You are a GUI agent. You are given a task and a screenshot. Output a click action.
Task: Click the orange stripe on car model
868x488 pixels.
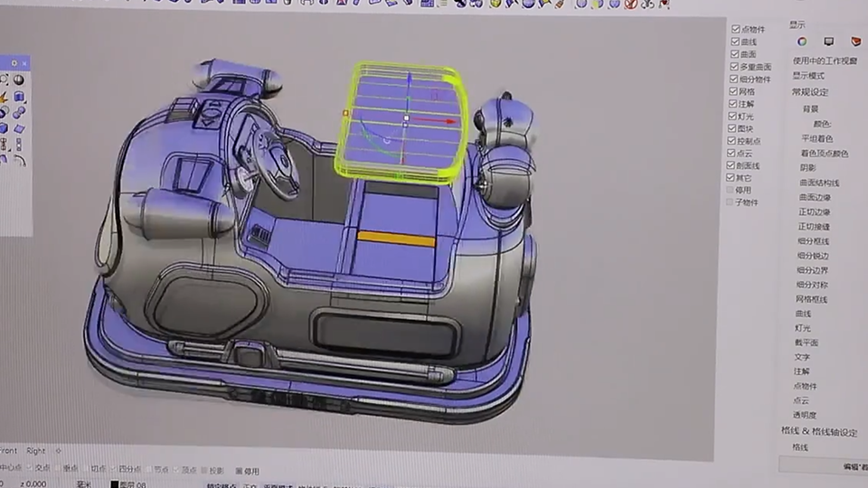[396, 239]
